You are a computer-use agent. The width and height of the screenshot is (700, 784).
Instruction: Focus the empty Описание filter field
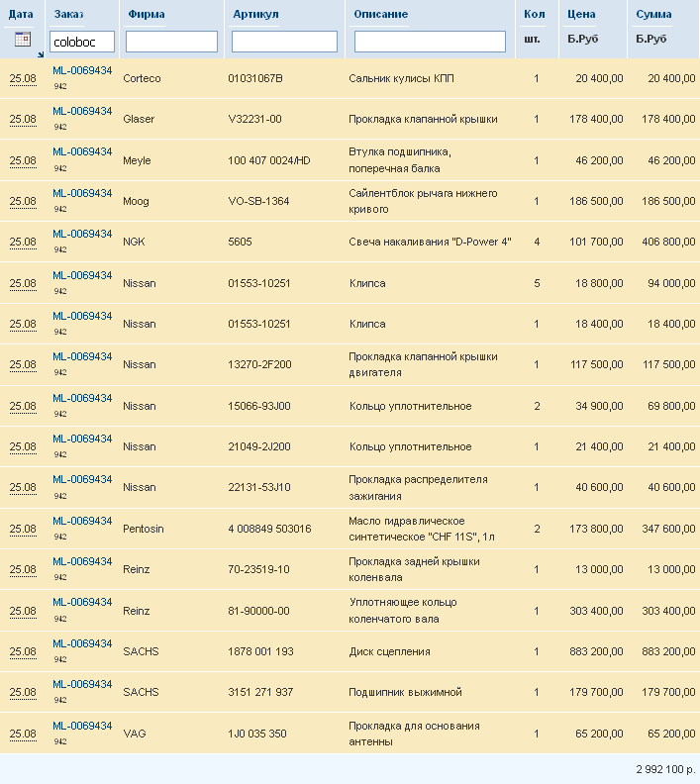[x=430, y=42]
